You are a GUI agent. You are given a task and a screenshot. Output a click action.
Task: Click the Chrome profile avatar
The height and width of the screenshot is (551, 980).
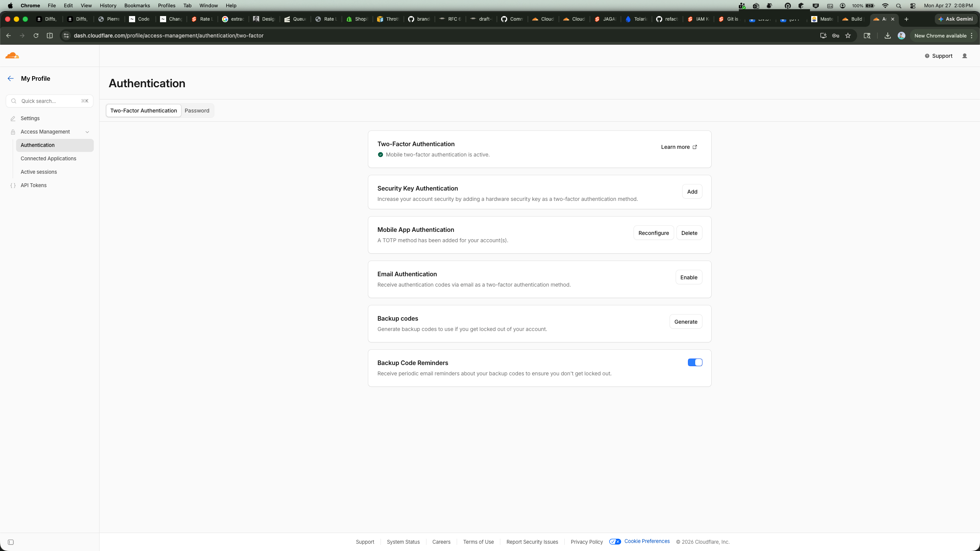point(901,35)
